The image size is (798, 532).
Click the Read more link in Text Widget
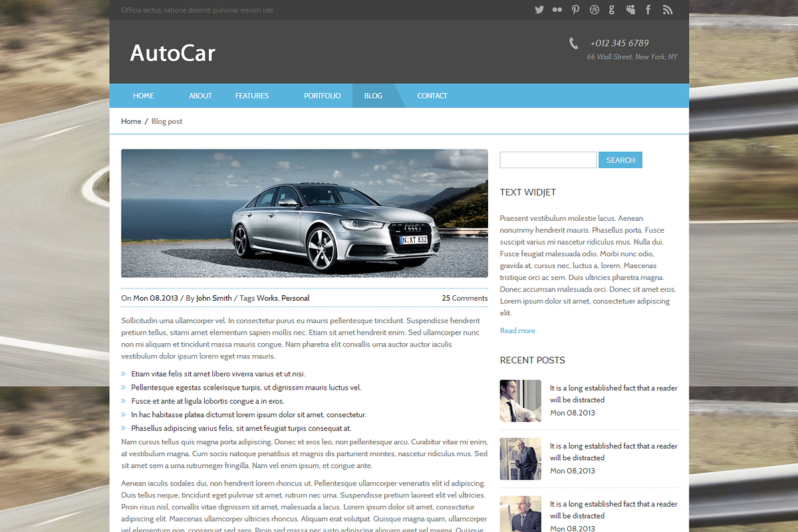pyautogui.click(x=517, y=331)
